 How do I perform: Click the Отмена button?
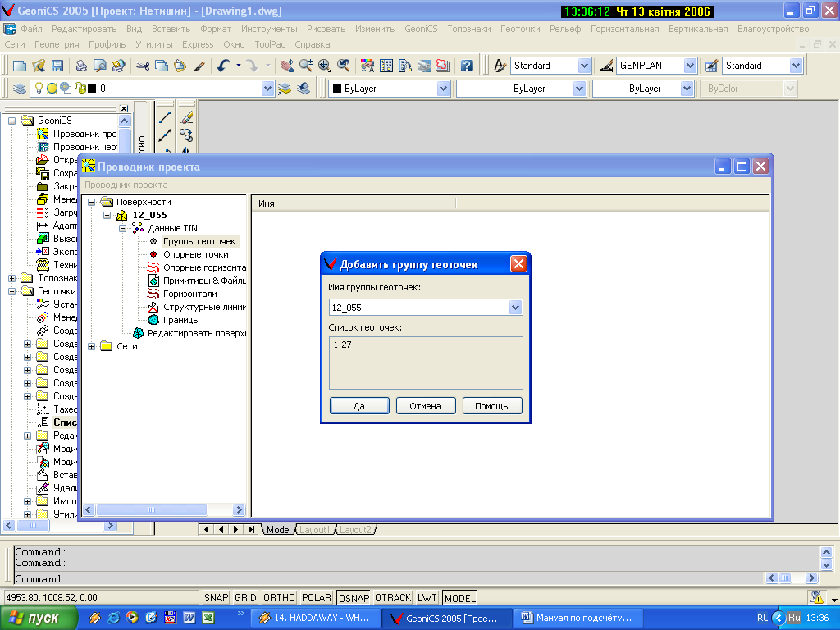tap(426, 406)
